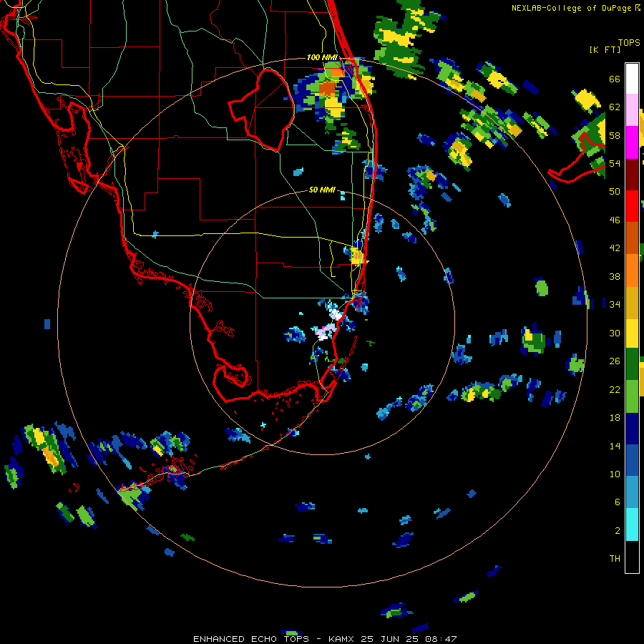Click the 54 value on the legend
Screen dimensions: 644x644
coord(615,163)
